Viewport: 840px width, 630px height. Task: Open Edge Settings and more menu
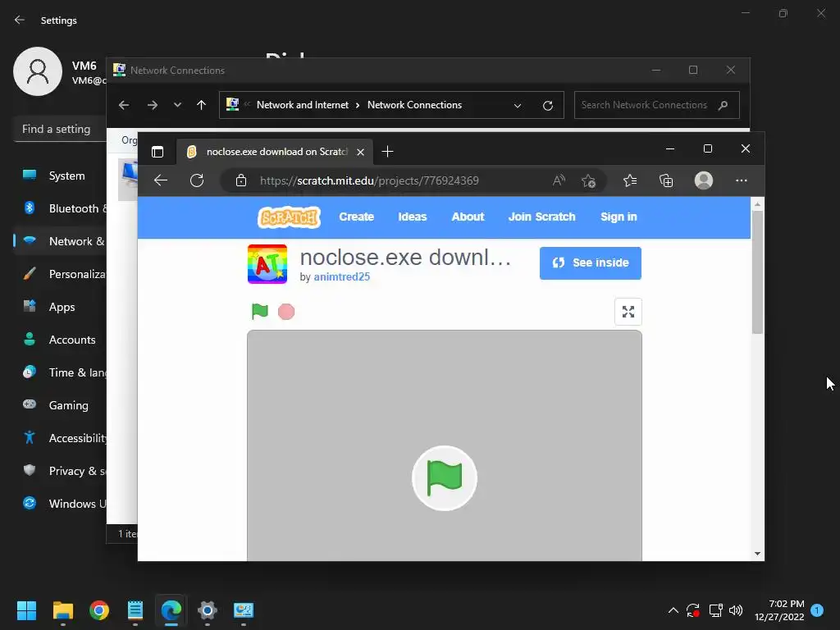click(742, 180)
